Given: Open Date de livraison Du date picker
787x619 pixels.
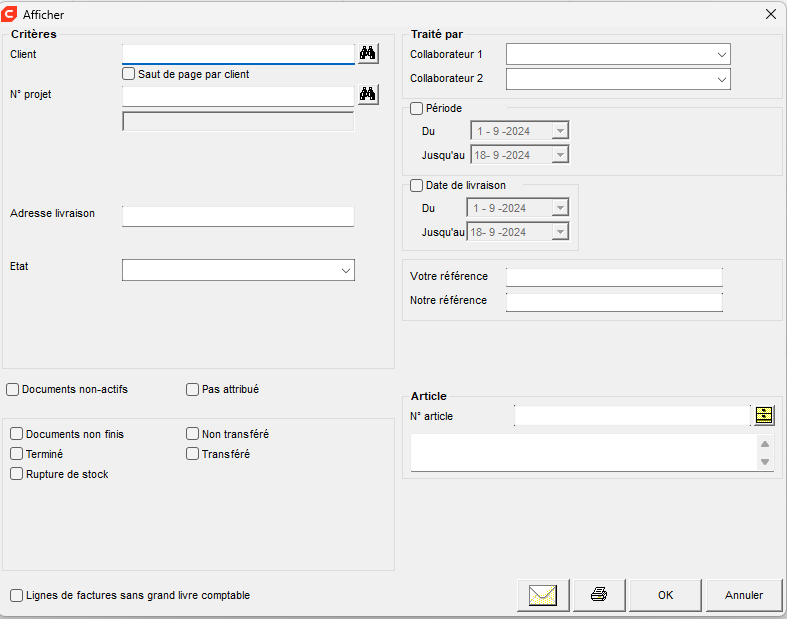Looking at the screenshot, I should tap(560, 208).
